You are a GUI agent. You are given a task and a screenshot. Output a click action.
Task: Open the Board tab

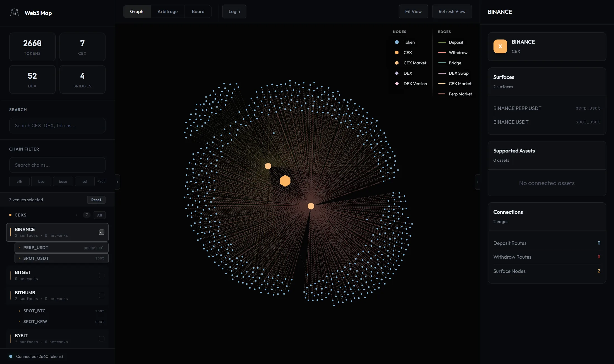pos(198,11)
